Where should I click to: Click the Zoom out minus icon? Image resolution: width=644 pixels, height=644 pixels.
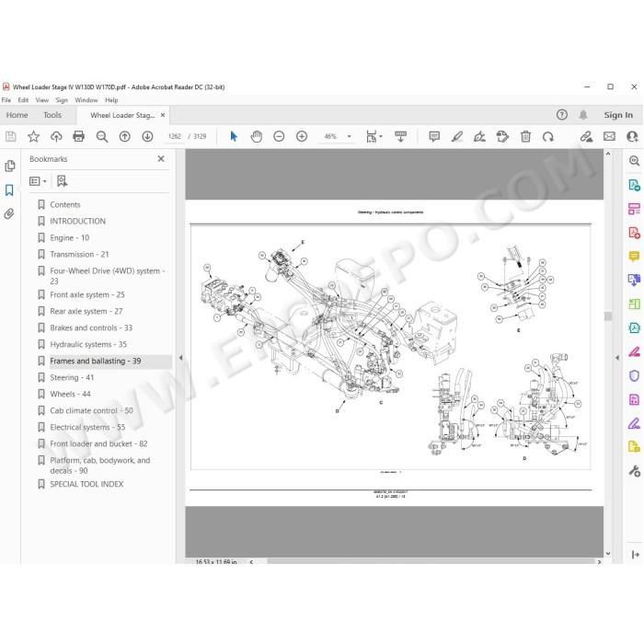[279, 136]
